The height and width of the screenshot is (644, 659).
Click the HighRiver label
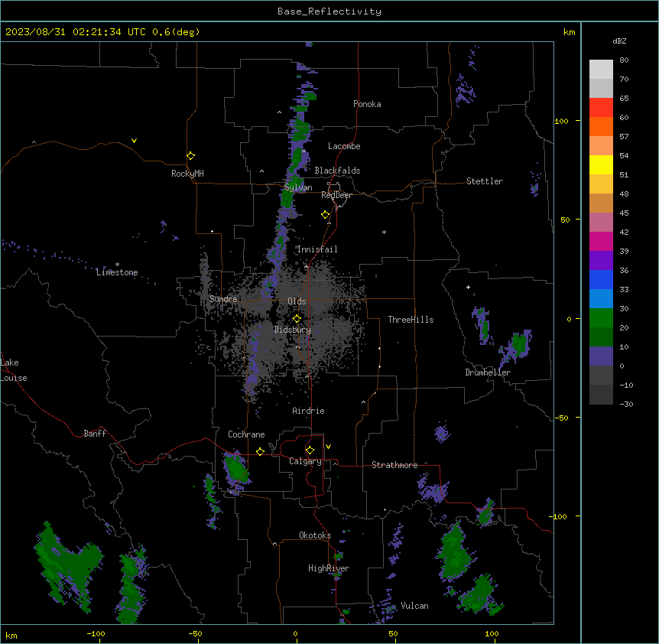pos(329,568)
